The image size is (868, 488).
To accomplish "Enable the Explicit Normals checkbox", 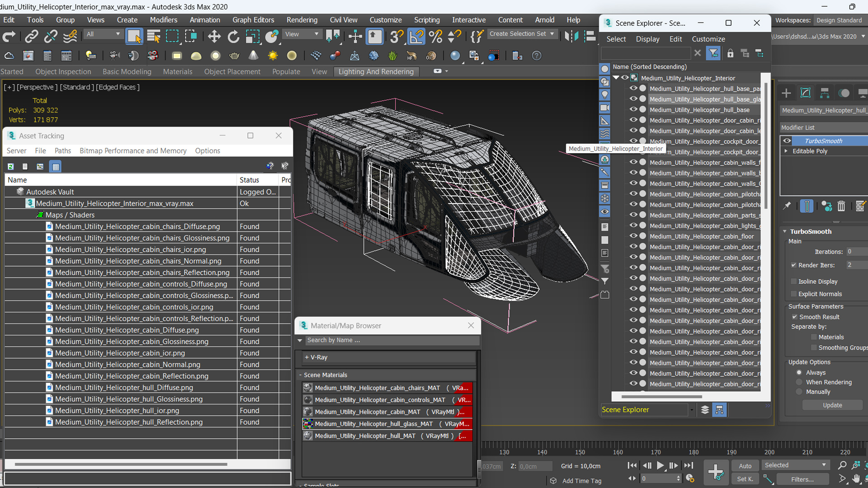I will pos(793,294).
